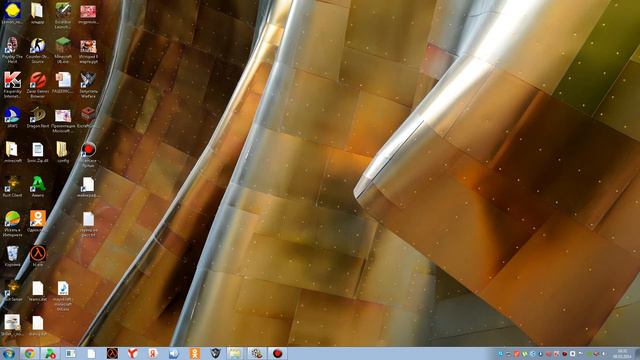Click the shield emblem taskbar icon
This screenshot has height=360, width=640.
click(x=216, y=353)
